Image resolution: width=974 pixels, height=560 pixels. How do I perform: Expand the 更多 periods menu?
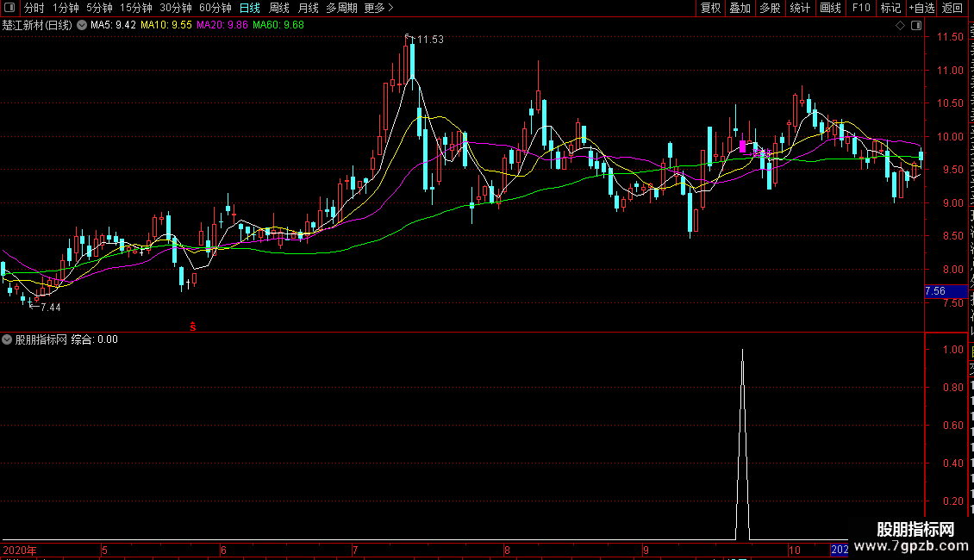(378, 8)
